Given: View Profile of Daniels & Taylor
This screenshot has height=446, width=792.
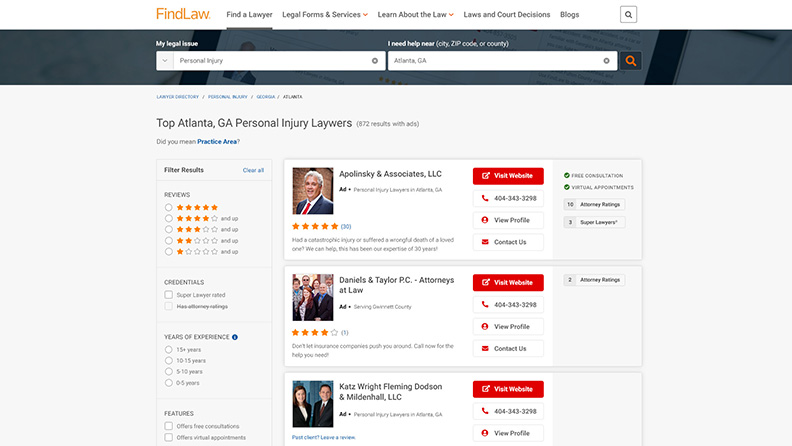Looking at the screenshot, I should click(x=508, y=327).
